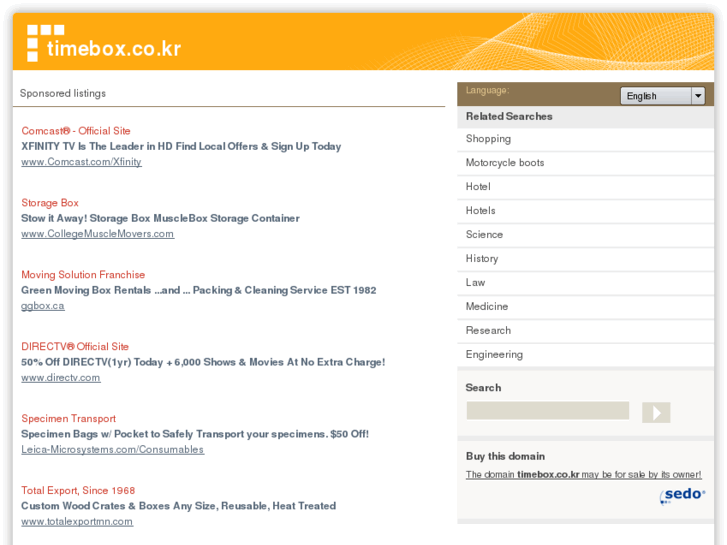Visit Leica-Microsystems.com/Consumables link
This screenshot has width=727, height=545.
tap(112, 449)
